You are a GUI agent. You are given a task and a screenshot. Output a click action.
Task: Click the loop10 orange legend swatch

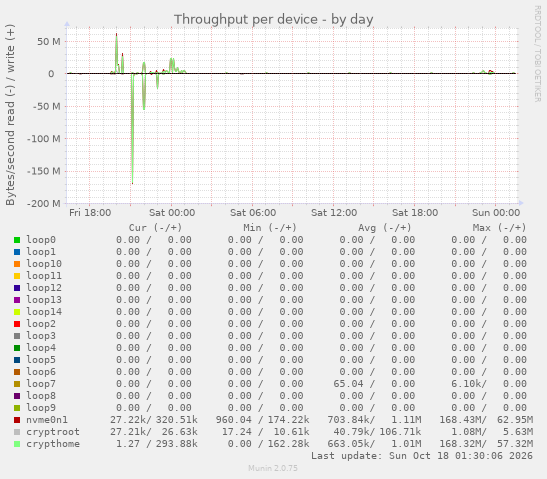(17, 264)
